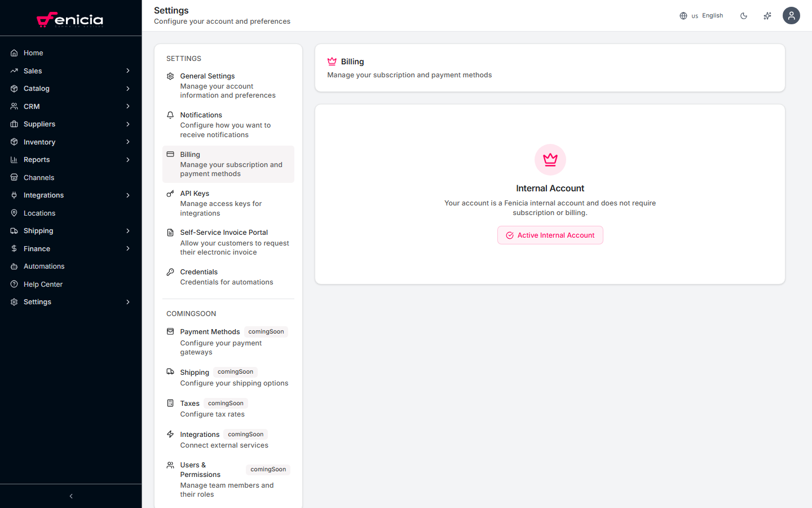This screenshot has width=812, height=508.
Task: Open the user profile avatar
Action: point(791,16)
